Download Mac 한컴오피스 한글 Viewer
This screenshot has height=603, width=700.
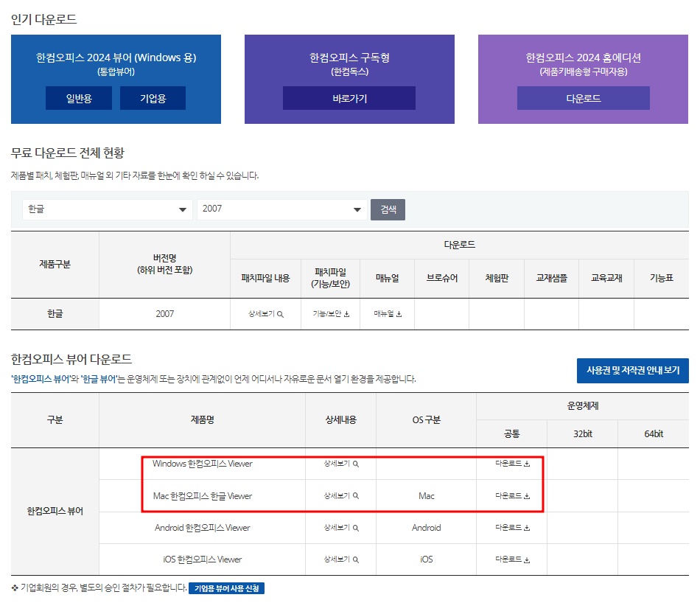point(512,496)
